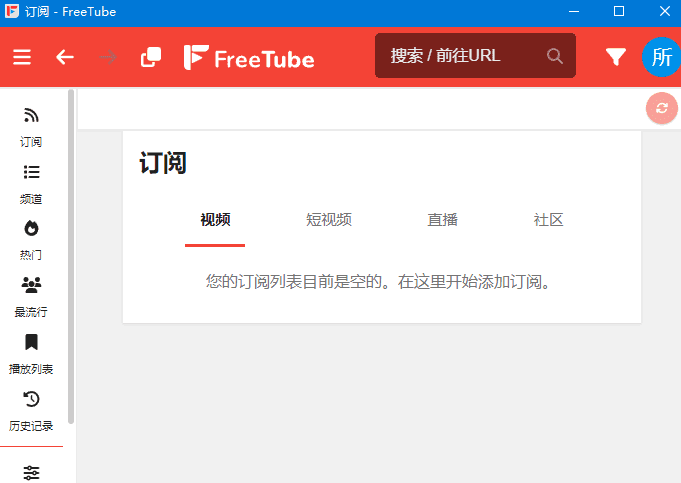Open settings sliders icon in sidebar
The image size is (681, 483).
pyautogui.click(x=31, y=473)
